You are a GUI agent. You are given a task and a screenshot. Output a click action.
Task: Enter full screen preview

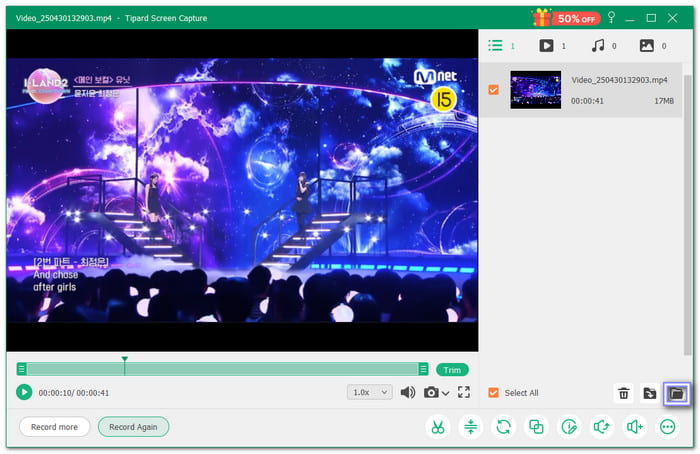click(x=464, y=392)
